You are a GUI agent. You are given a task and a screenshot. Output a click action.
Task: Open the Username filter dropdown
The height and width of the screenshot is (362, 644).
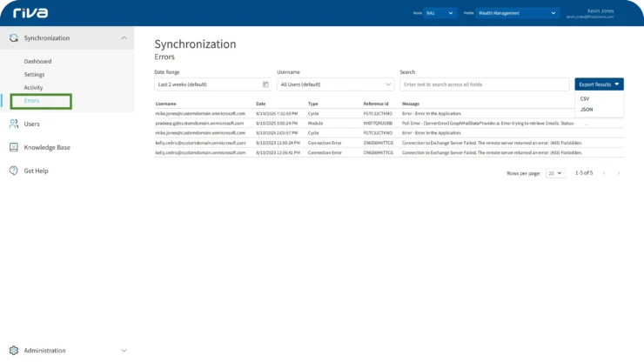tap(335, 84)
